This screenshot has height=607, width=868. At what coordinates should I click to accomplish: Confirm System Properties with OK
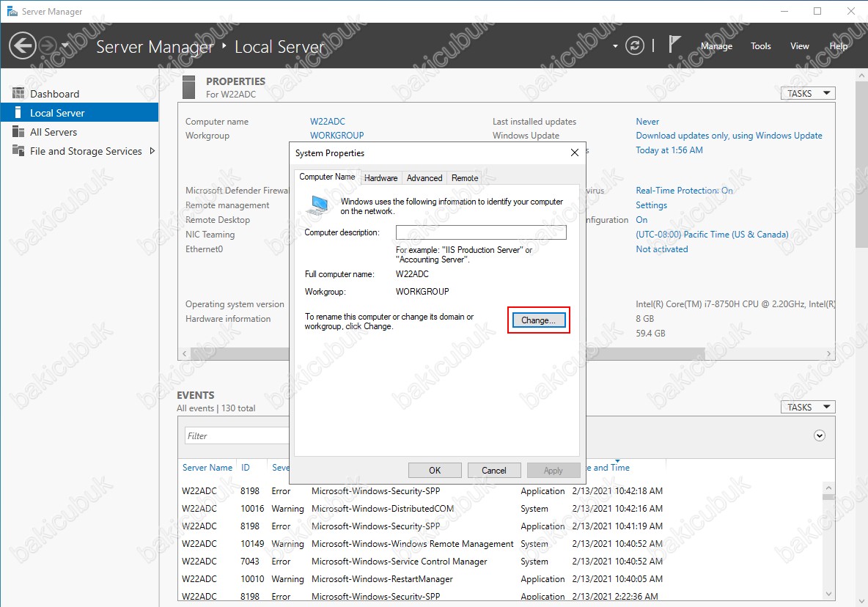click(435, 471)
